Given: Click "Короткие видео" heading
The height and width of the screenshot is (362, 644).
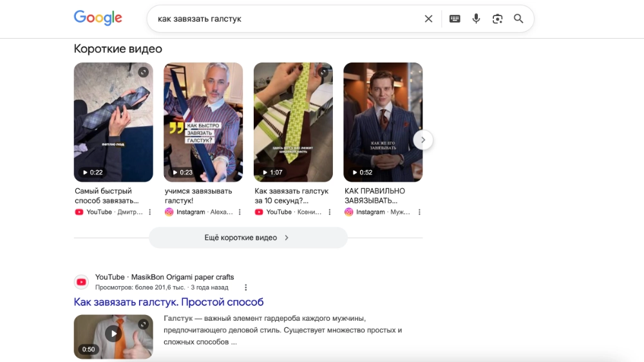Looking at the screenshot, I should point(118,49).
